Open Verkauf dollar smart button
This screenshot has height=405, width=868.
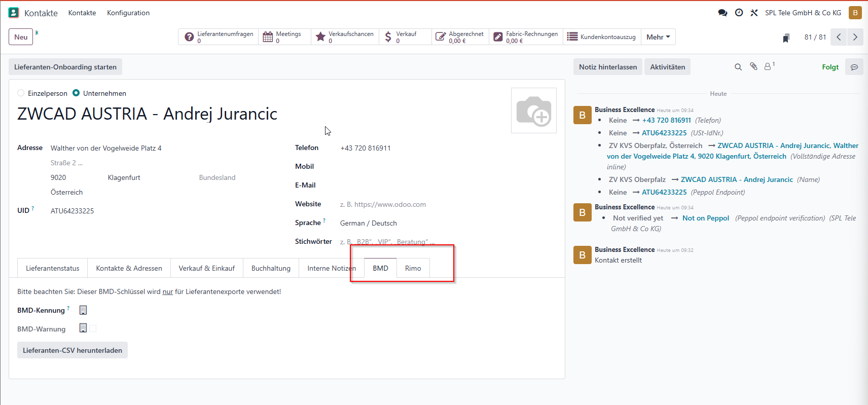(405, 37)
